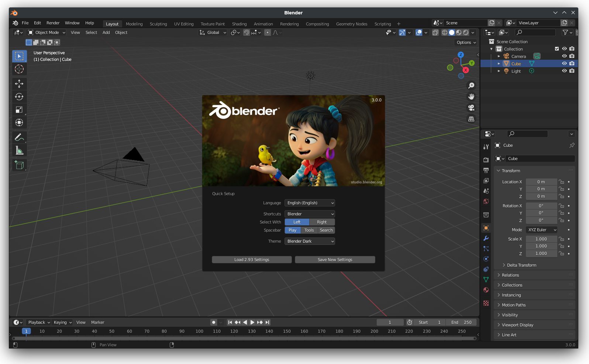The image size is (589, 364).
Task: Toggle camera view icon in viewport
Action: [471, 108]
